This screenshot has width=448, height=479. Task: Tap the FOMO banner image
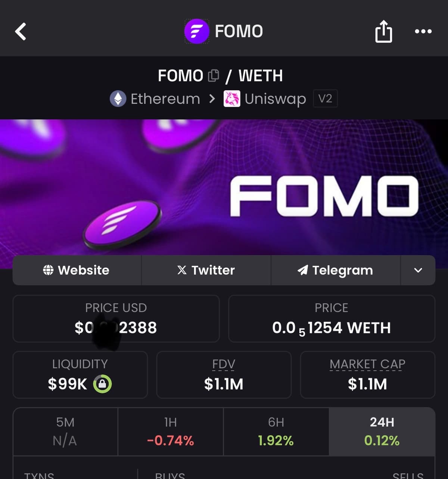click(224, 187)
